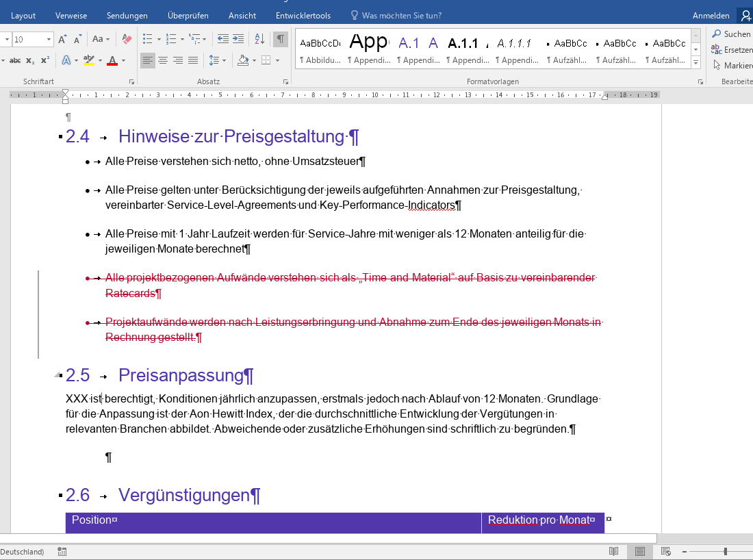Screen dimensions: 753x560
Task: Click the Vergünstigungen heading text
Action: pyautogui.click(x=184, y=495)
